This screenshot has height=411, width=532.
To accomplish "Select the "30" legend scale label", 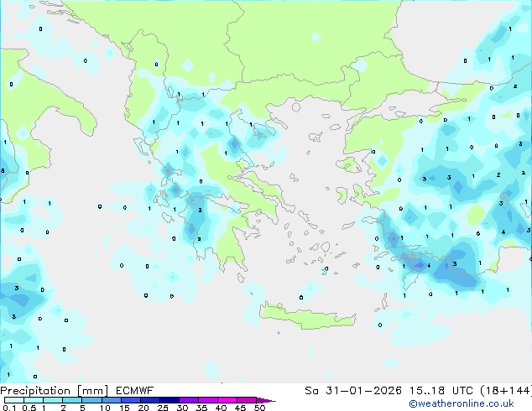I will pyautogui.click(x=182, y=408).
